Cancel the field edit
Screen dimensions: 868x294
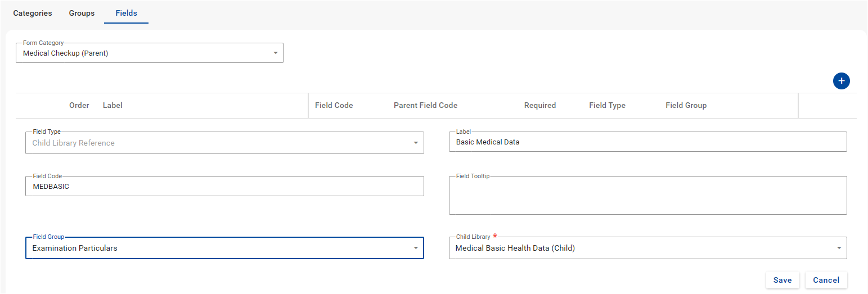point(826,280)
